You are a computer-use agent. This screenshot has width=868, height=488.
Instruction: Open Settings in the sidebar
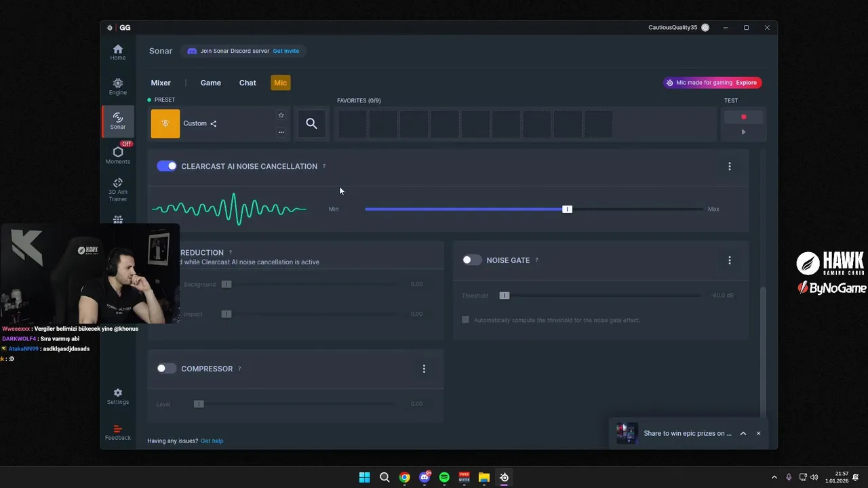[x=118, y=396]
